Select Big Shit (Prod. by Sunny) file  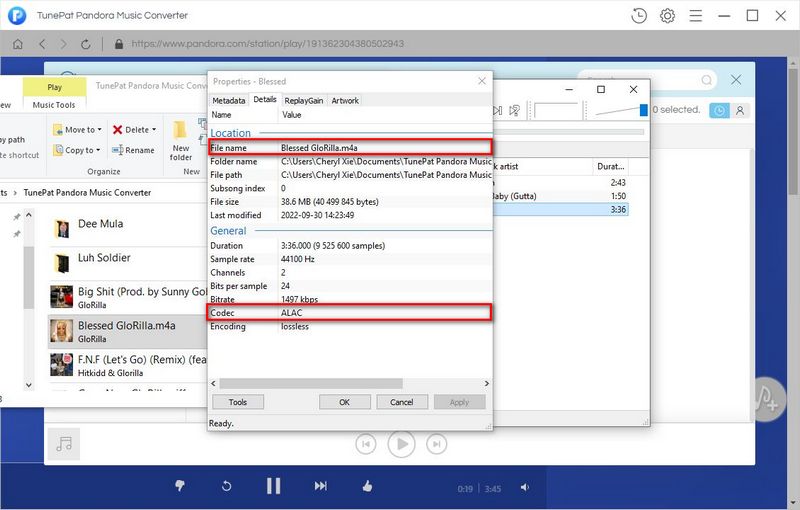[128, 297]
